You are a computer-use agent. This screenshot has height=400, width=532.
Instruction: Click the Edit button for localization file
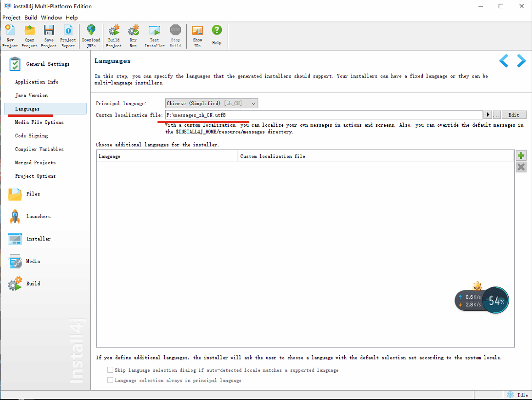pyautogui.click(x=513, y=115)
